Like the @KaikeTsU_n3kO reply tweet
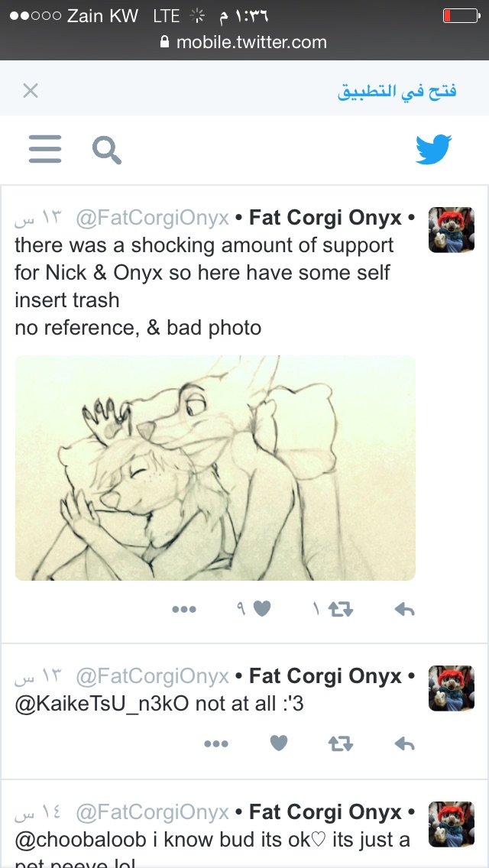Screen dimensions: 489x868 point(279,743)
